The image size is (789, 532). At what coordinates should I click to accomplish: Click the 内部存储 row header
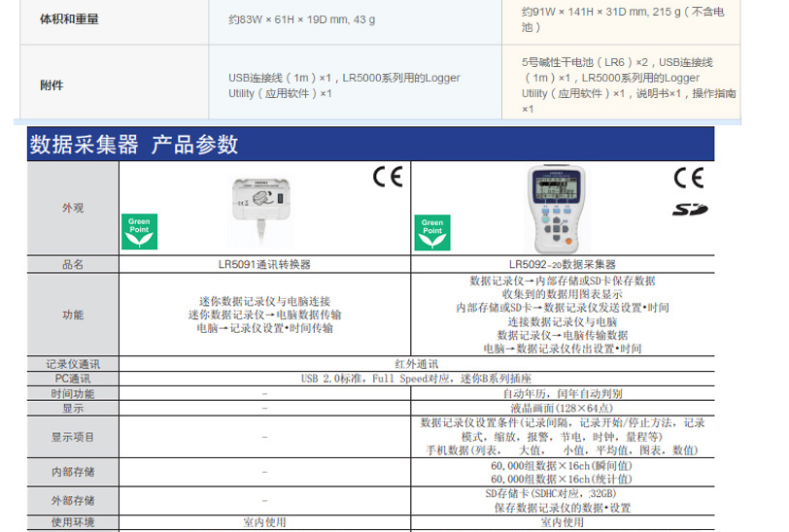(x=73, y=472)
